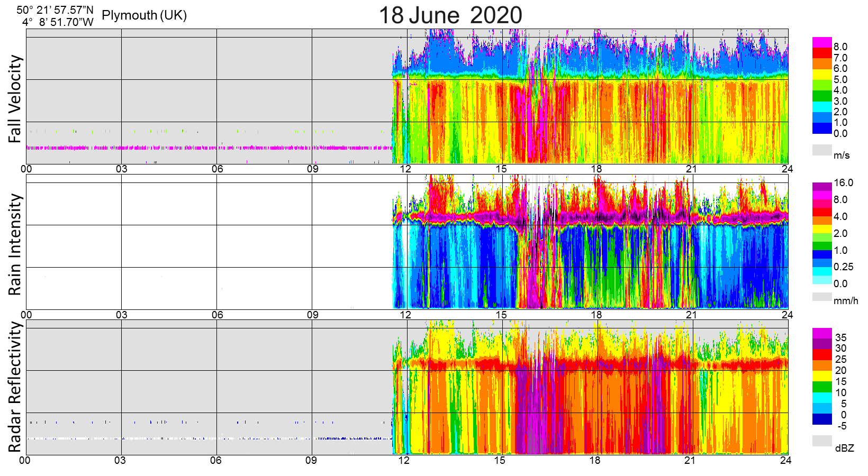The width and height of the screenshot is (868, 476).
Task: Click the gray swatch beside the "dBZ" unit
Action: (x=822, y=441)
